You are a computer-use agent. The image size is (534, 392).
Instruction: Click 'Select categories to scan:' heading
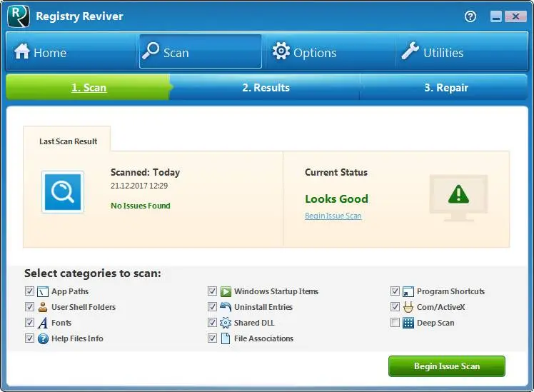93,273
